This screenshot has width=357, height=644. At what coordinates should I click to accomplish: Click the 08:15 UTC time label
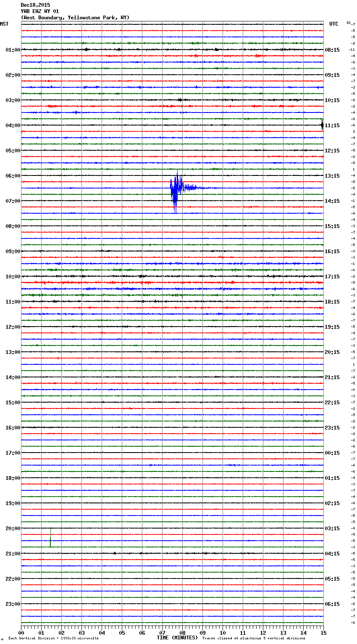pyautogui.click(x=332, y=50)
